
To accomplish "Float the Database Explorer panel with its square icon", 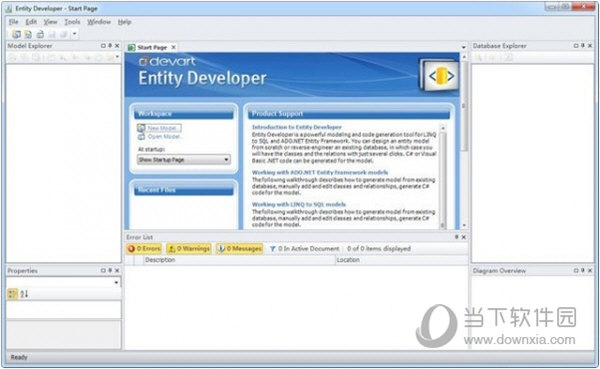I will 576,46.
